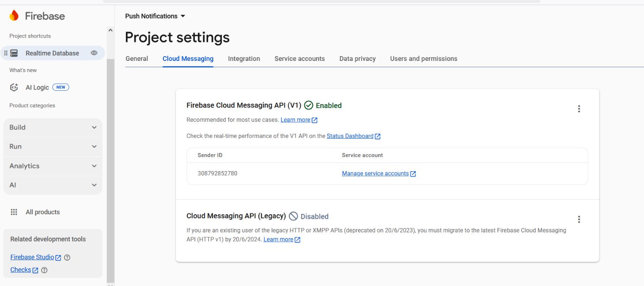Screen dimensions: 644x286
Task: Open AI Logic from sidebar
Action: point(37,87)
